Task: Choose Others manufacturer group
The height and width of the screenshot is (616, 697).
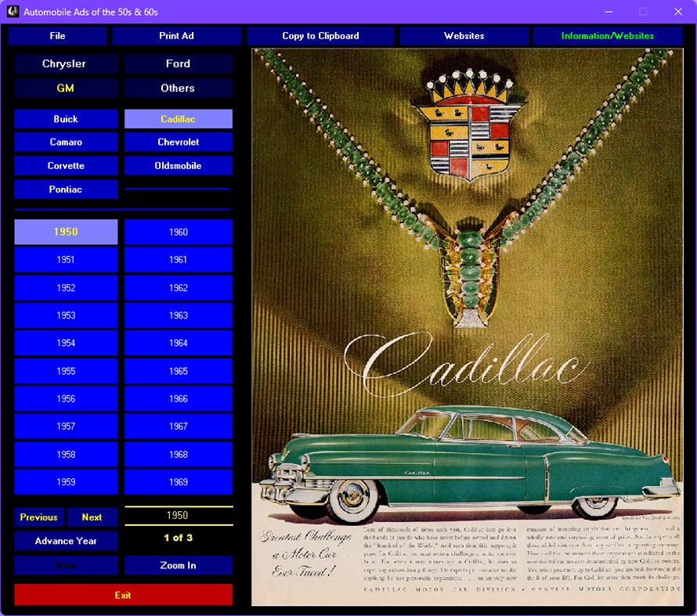Action: tap(178, 88)
